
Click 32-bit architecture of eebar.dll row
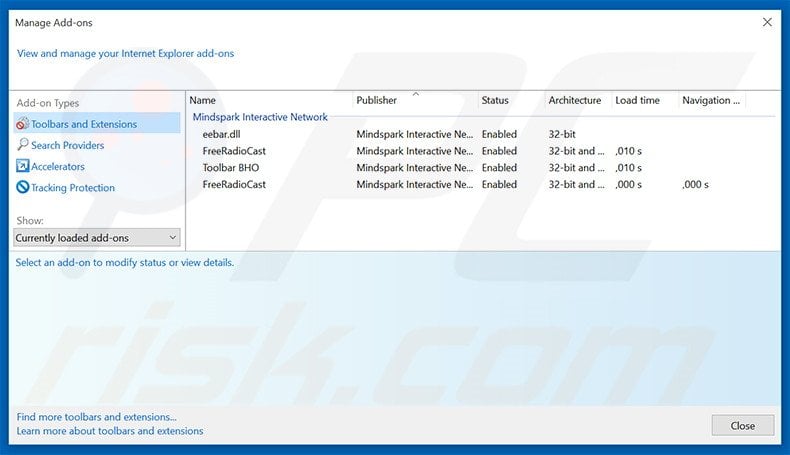tap(562, 134)
